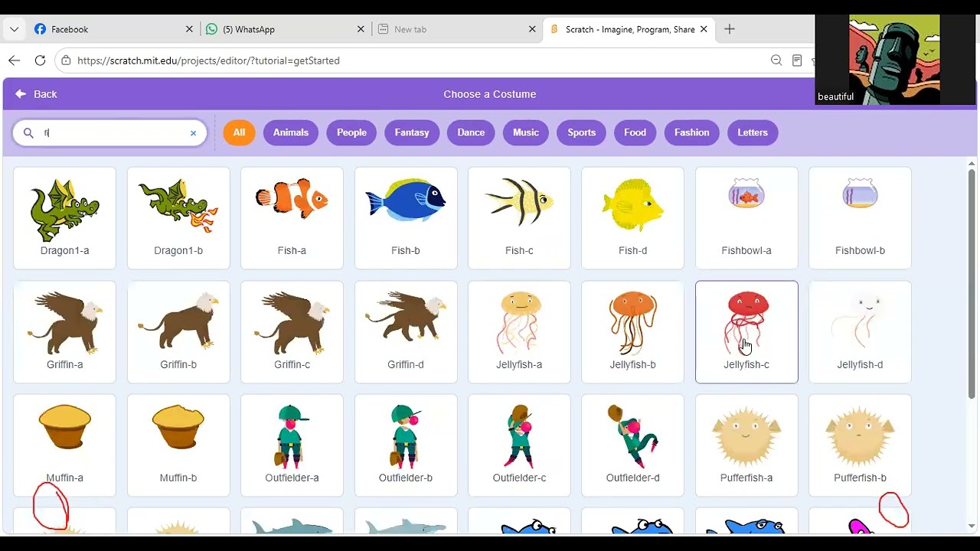The image size is (980, 551).
Task: Choose the Fish-a clownfish costume
Action: click(292, 218)
